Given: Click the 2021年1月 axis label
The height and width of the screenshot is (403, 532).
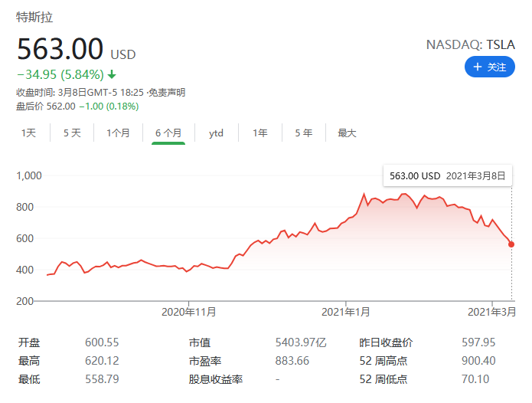Looking at the screenshot, I should point(345,312).
